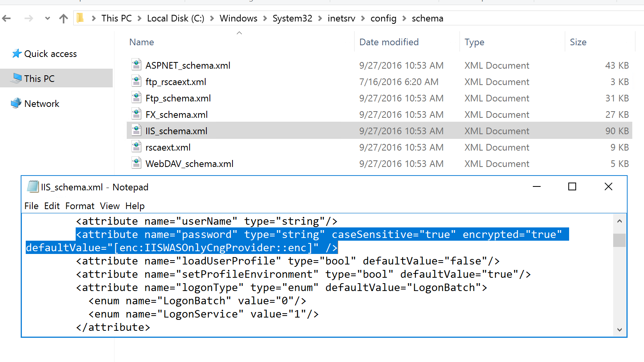The image size is (644, 362).
Task: Open the Format menu in Notepad
Action: (80, 206)
